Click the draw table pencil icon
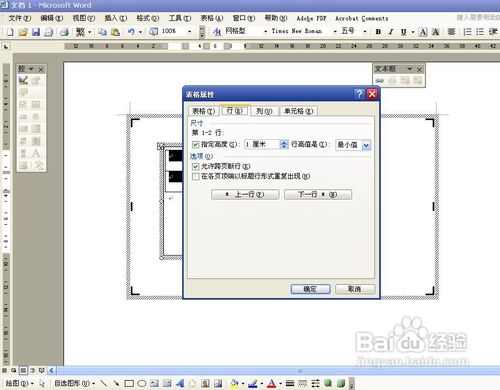Screen dimensions: 500x390 pos(23,80)
